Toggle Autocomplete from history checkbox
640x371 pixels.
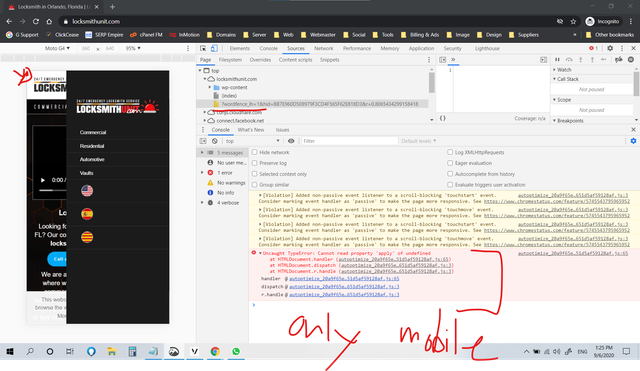tap(450, 174)
